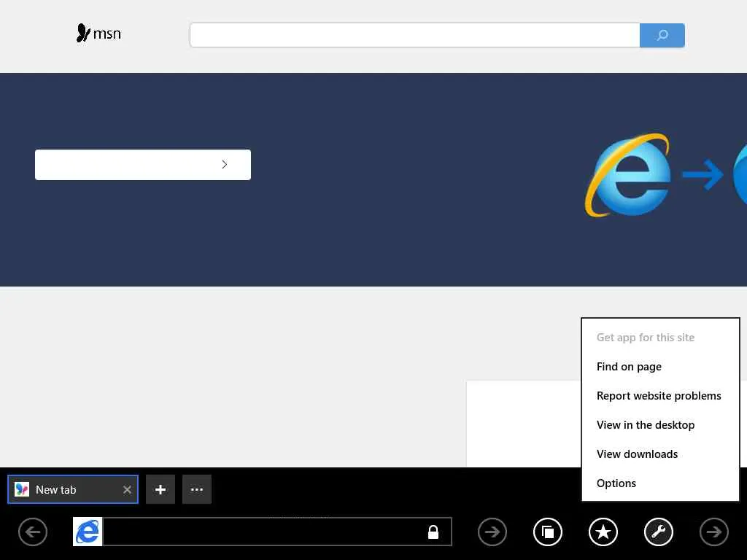Viewport: 747px width, 560px height.
Task: Click the padlock security icon
Action: [433, 532]
